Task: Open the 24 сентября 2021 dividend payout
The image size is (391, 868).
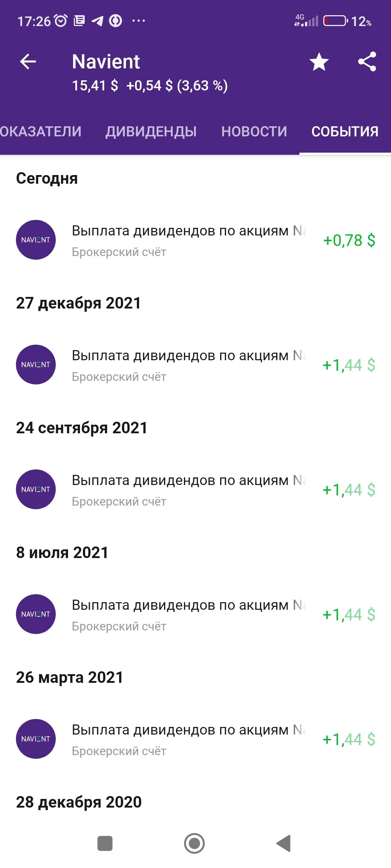Action: tap(195, 490)
